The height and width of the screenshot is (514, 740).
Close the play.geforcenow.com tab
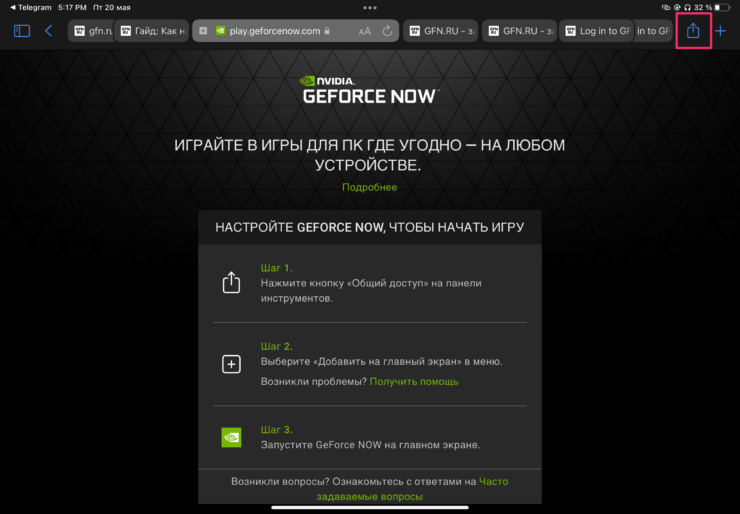203,31
